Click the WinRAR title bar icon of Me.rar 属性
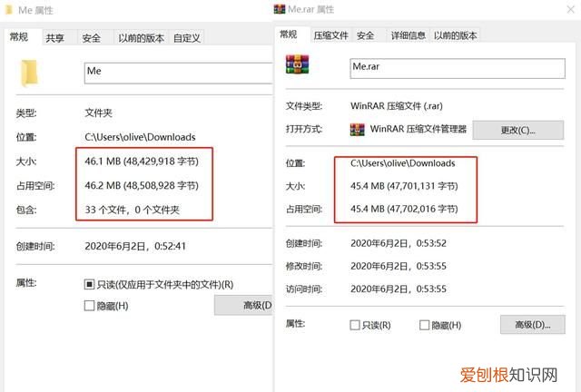Screen dimensions: 581x392 coord(280,9)
